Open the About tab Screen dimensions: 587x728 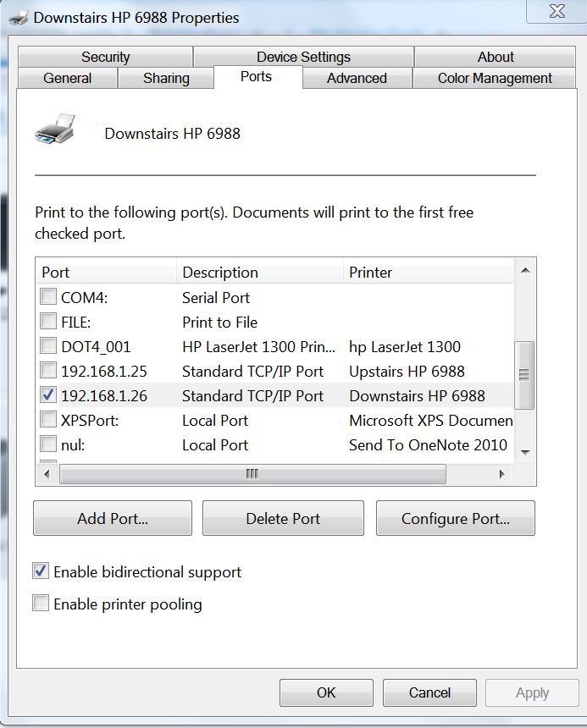pos(495,57)
